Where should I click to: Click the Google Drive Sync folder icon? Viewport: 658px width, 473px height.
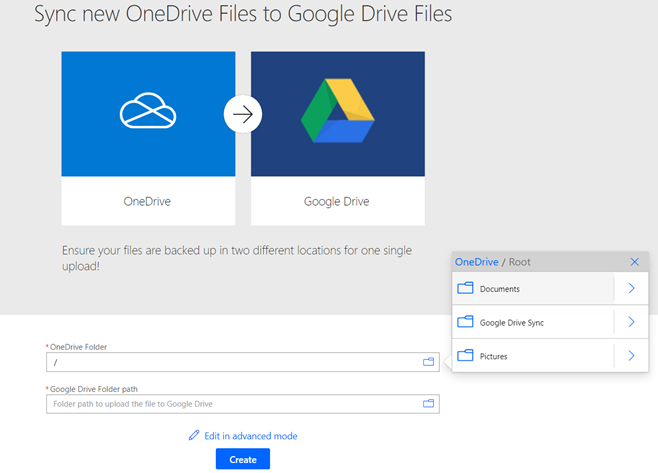point(465,322)
